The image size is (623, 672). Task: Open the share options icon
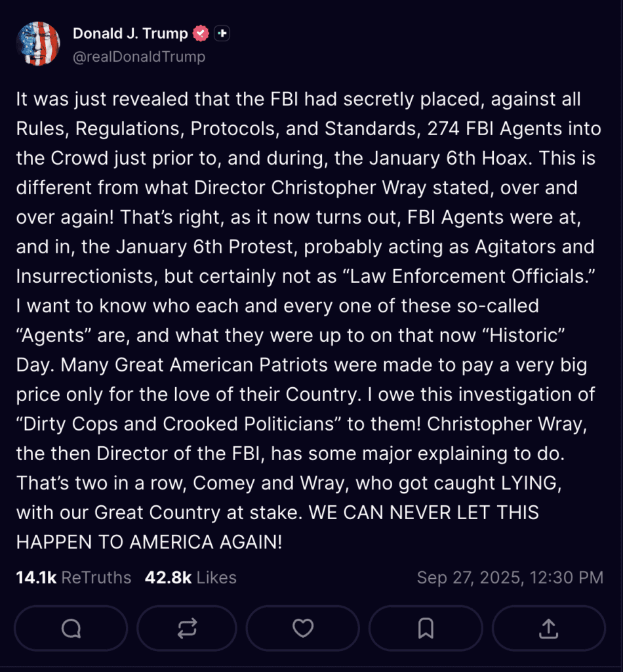548,628
